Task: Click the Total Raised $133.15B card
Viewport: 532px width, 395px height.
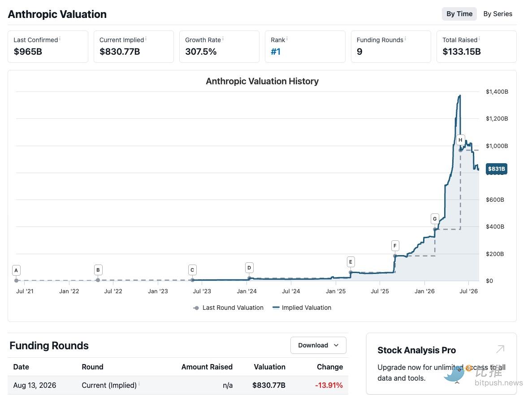Action: 476,47
